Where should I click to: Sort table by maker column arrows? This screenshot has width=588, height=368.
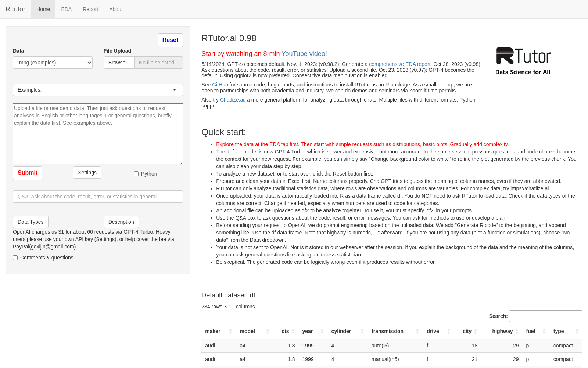pyautogui.click(x=230, y=331)
